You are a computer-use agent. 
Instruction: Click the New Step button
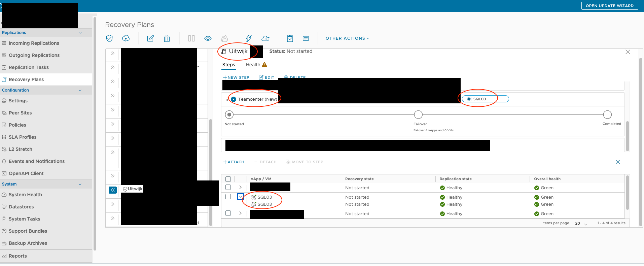[x=236, y=77]
